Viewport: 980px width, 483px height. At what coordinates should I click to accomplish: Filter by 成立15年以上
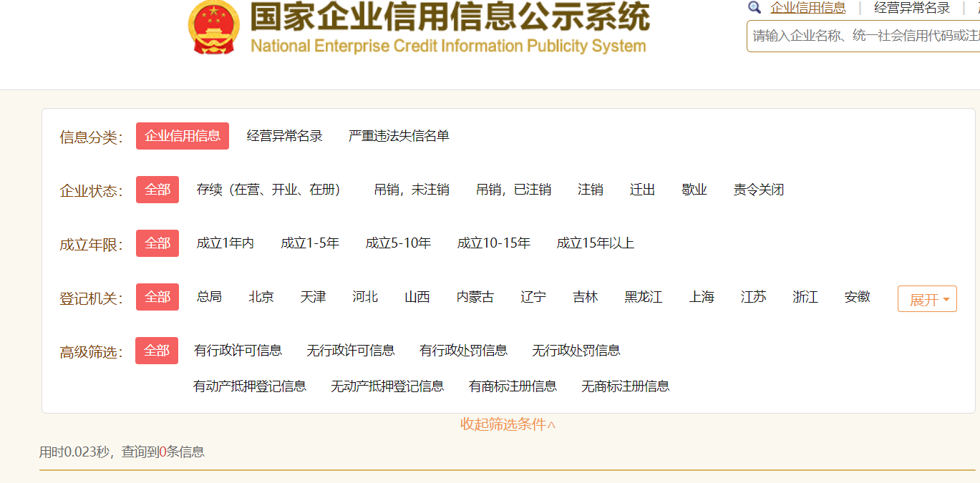(596, 243)
